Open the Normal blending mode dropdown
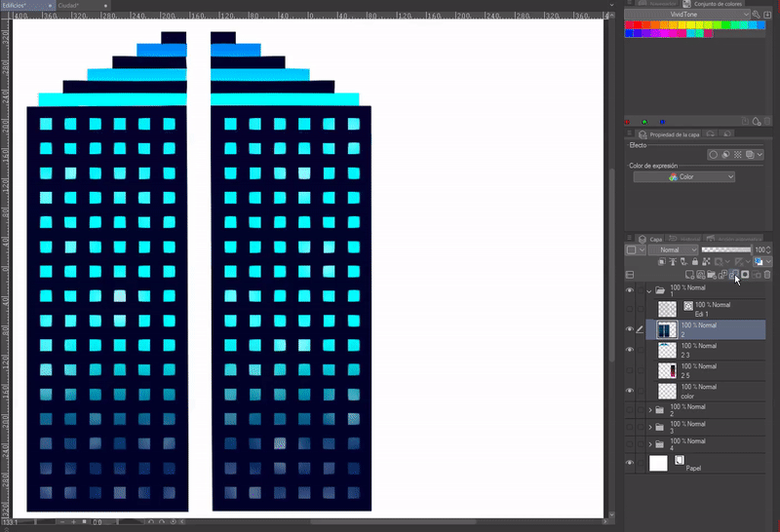Screen dimensions: 780x532 click(x=674, y=249)
